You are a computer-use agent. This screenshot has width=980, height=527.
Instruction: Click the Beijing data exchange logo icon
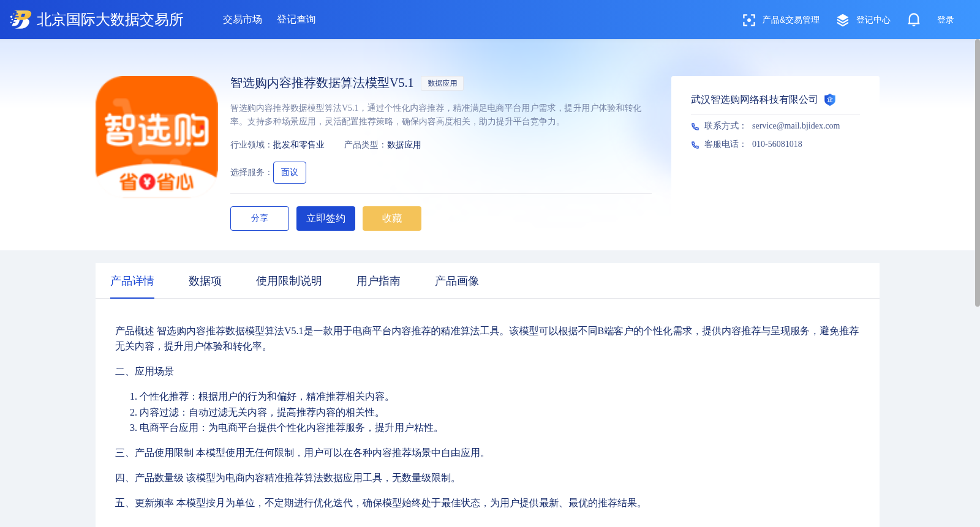click(x=21, y=20)
